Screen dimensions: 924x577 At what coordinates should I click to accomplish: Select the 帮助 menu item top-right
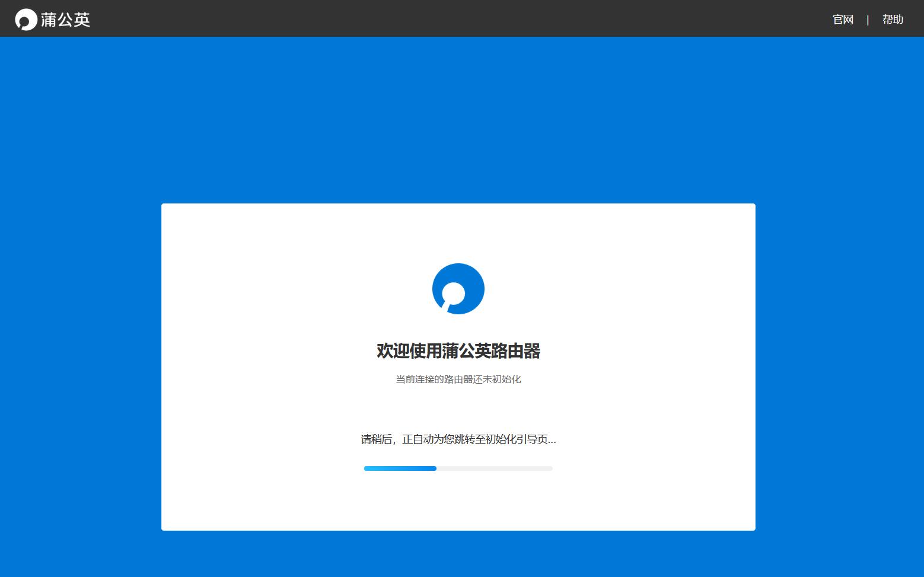tap(893, 19)
